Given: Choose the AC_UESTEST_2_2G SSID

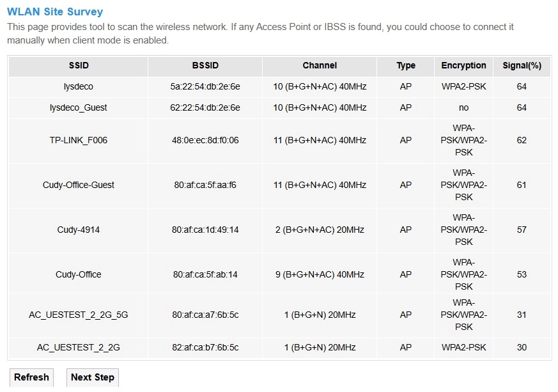Looking at the screenshot, I should [x=79, y=347].
